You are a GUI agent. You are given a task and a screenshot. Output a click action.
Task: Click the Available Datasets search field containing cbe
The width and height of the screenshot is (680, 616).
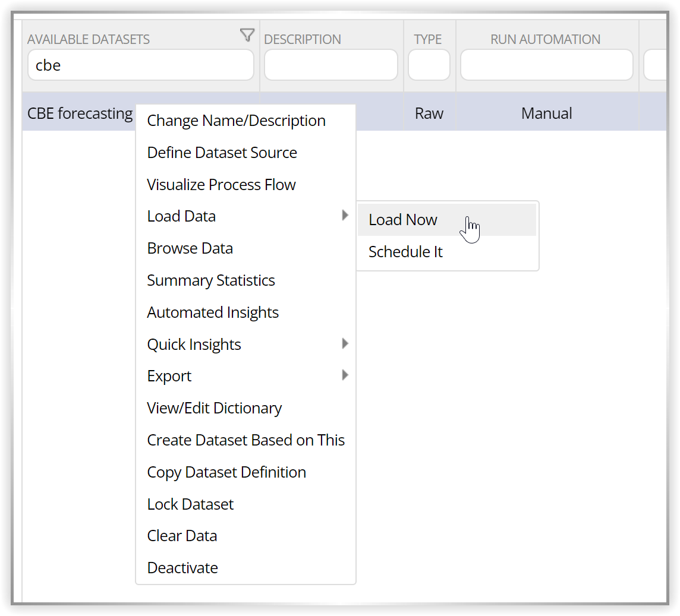pyautogui.click(x=140, y=65)
